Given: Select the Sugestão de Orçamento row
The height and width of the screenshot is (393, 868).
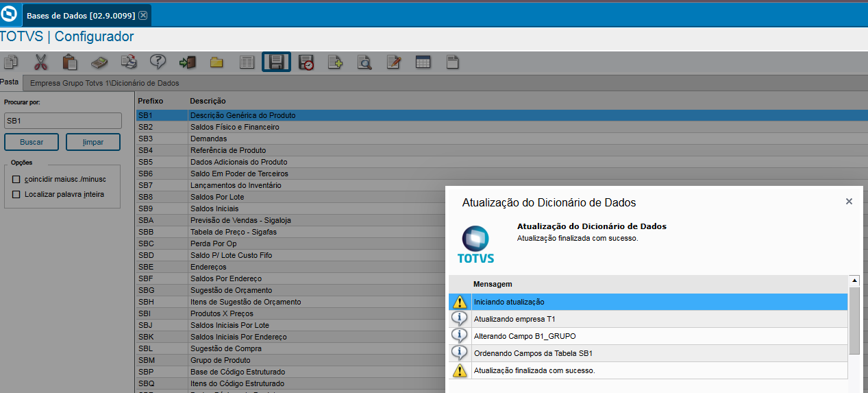Looking at the screenshot, I should [290, 290].
